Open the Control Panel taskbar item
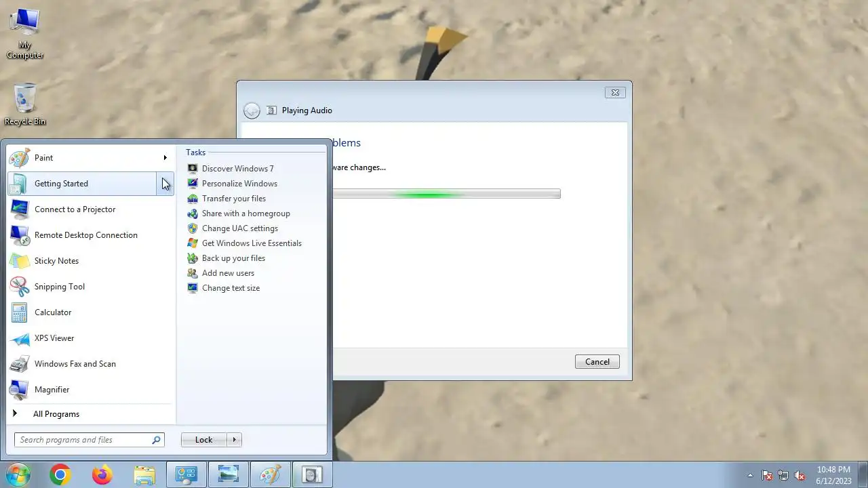Viewport: 868px width, 488px height. point(186,475)
